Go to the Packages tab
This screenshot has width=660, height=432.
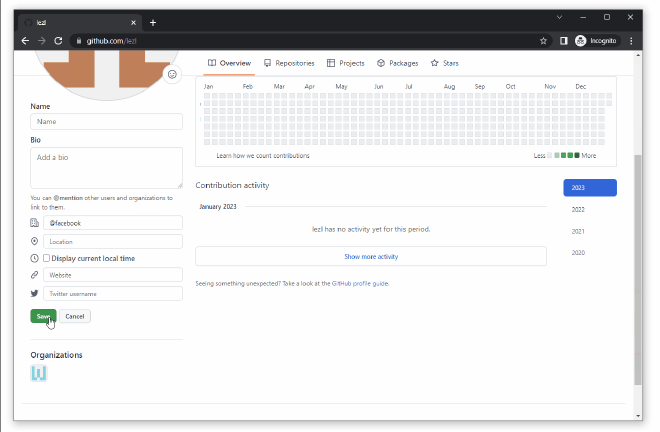click(x=398, y=63)
